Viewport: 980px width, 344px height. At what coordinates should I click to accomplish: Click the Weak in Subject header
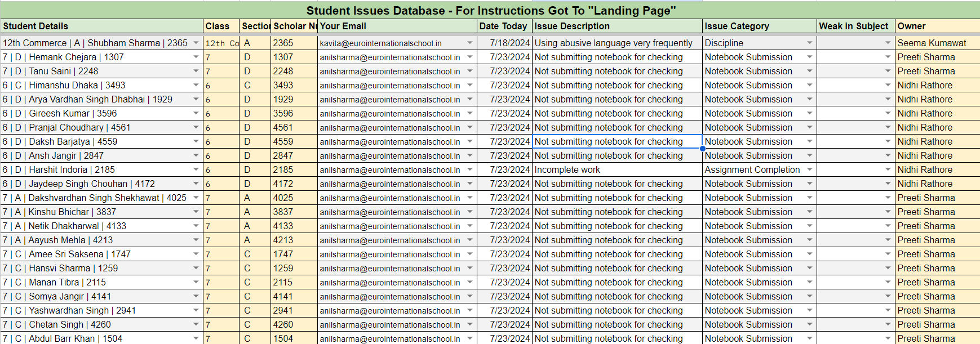pos(855,26)
